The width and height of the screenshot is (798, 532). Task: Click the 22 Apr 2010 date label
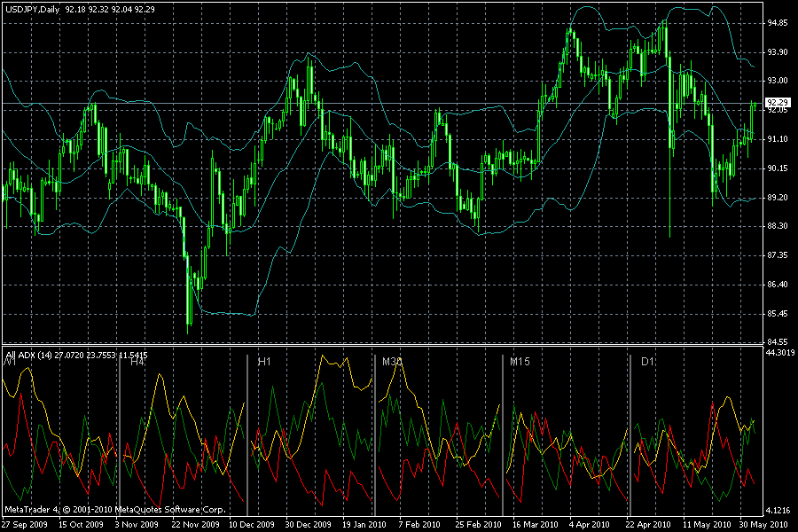tap(648, 524)
